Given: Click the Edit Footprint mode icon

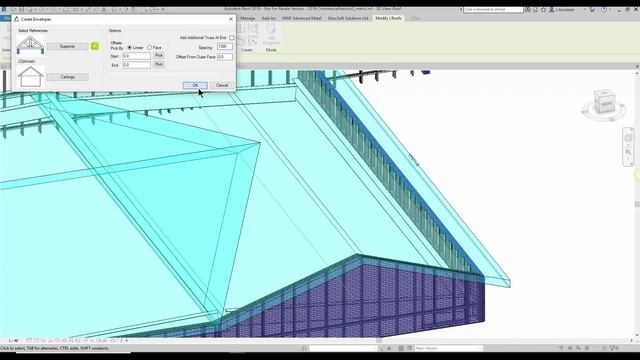Looking at the screenshot, I should click(x=271, y=34).
